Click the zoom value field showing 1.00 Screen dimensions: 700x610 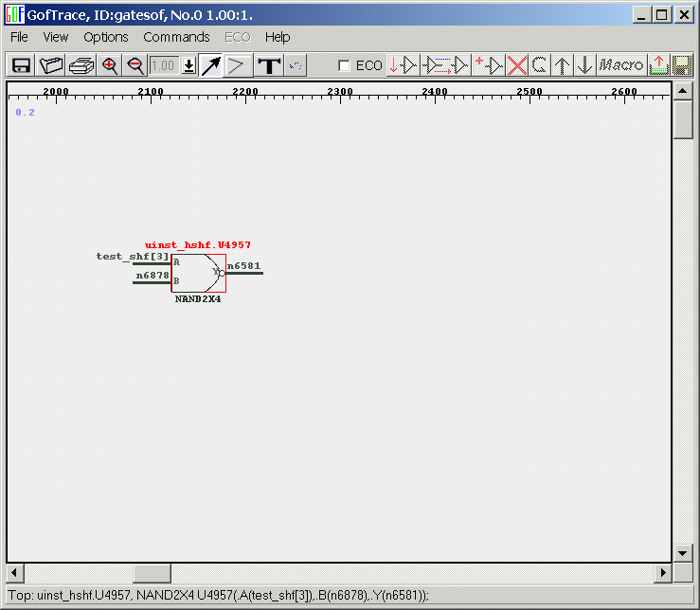click(164, 65)
